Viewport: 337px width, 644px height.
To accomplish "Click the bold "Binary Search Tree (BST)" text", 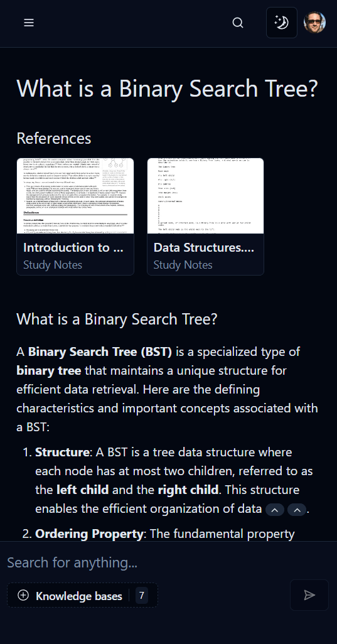I will coord(100,352).
